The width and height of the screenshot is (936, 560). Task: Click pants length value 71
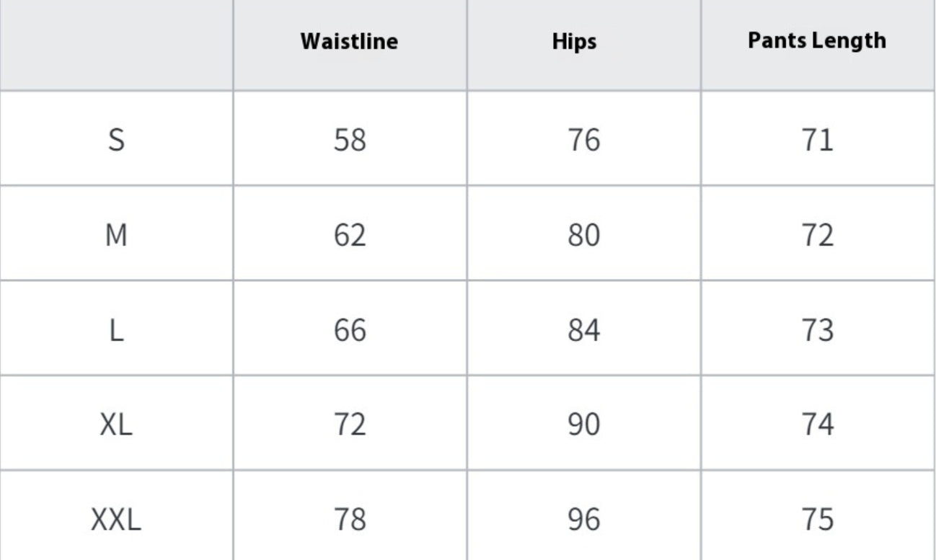[x=817, y=139]
